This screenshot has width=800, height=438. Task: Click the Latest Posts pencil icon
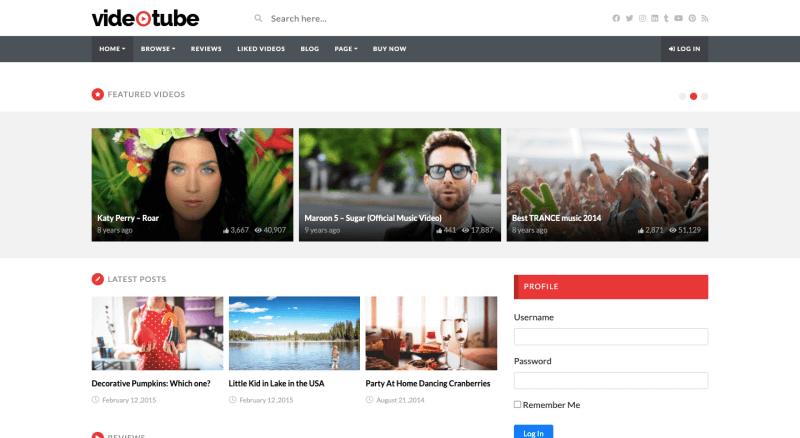point(97,279)
